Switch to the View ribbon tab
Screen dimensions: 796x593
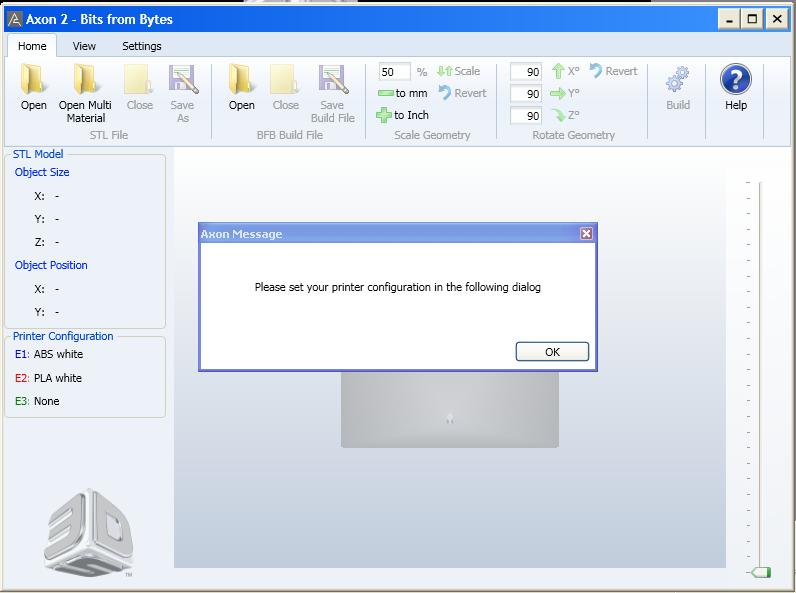(x=84, y=46)
